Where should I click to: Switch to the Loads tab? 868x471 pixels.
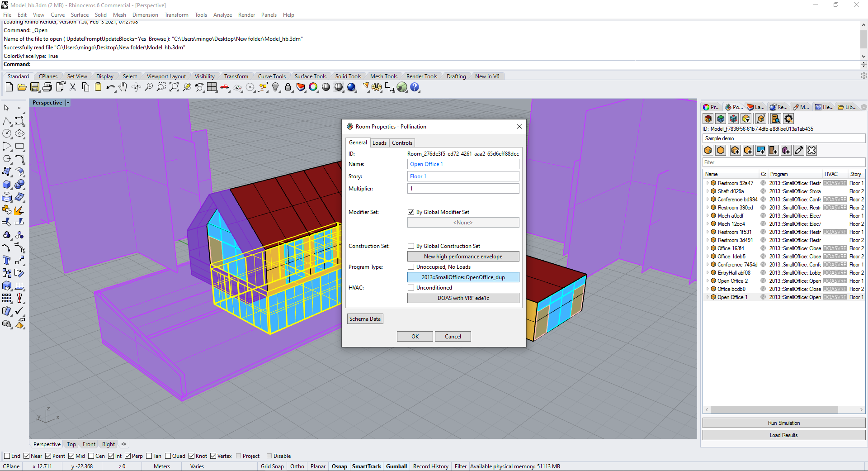tap(379, 143)
